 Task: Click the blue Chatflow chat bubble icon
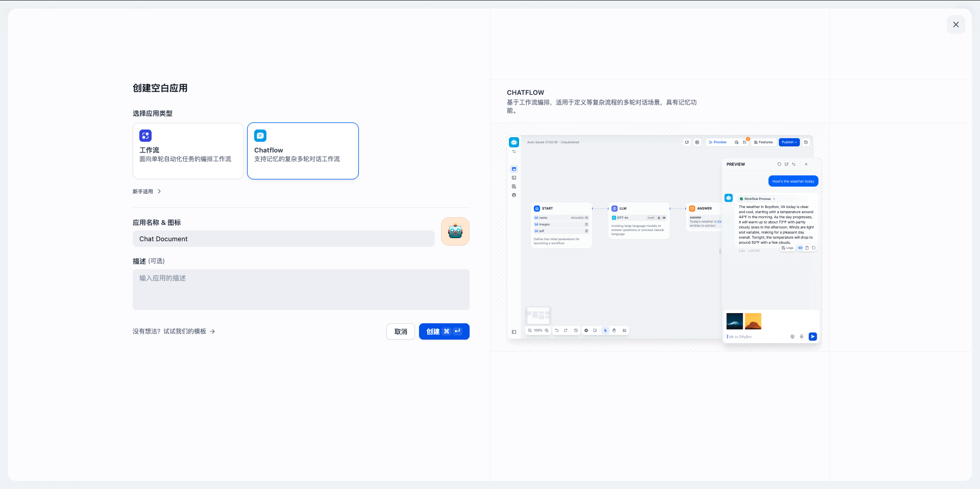click(260, 136)
